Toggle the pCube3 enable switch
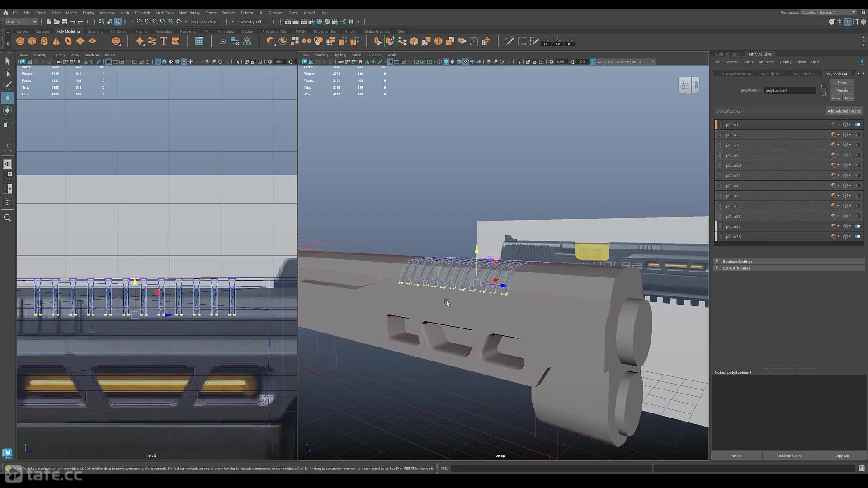The height and width of the screenshot is (488, 868). coord(858,135)
